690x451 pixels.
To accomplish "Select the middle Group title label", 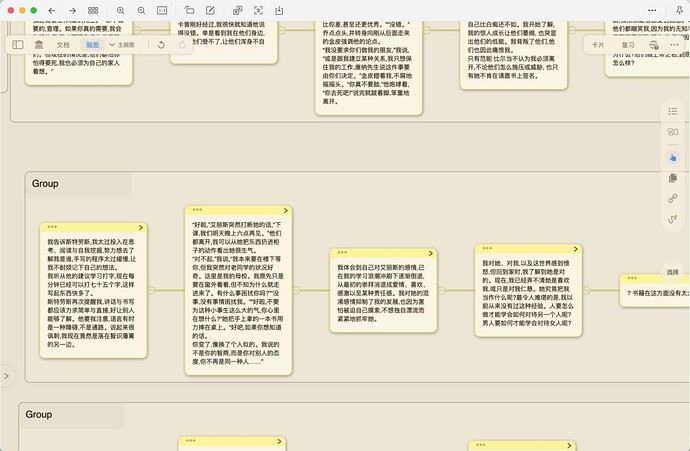I will (x=45, y=183).
